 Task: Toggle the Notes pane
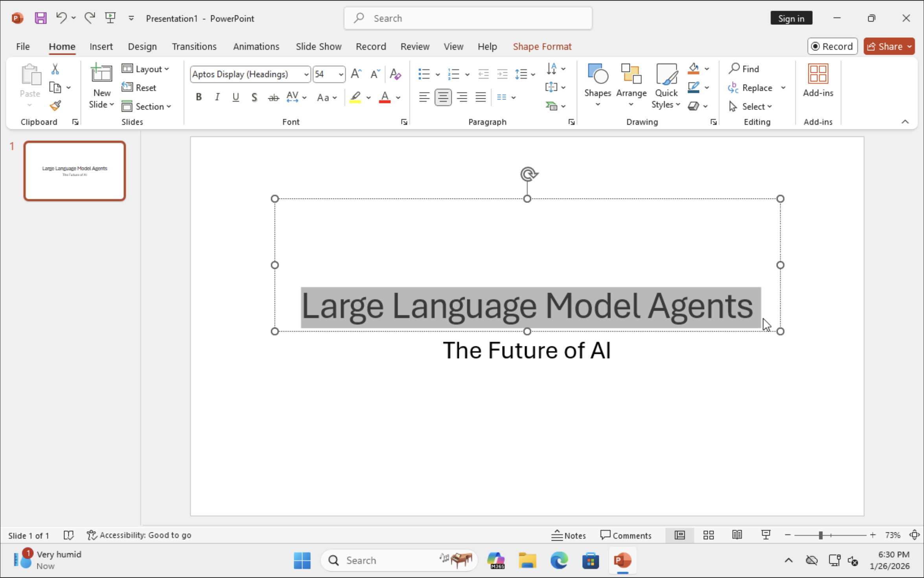pyautogui.click(x=569, y=535)
